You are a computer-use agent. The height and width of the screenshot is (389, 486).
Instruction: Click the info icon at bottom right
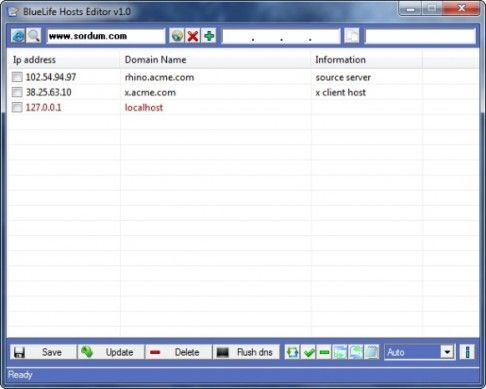pyautogui.click(x=467, y=352)
